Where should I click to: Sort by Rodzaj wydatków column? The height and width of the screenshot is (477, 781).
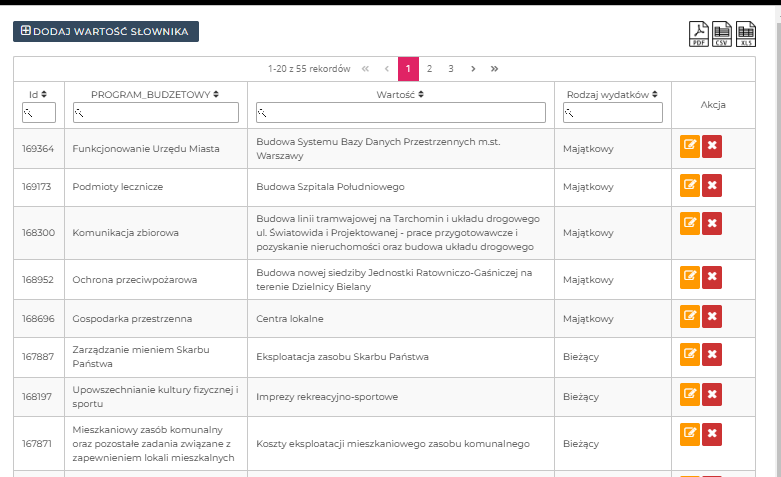pyautogui.click(x=612, y=94)
